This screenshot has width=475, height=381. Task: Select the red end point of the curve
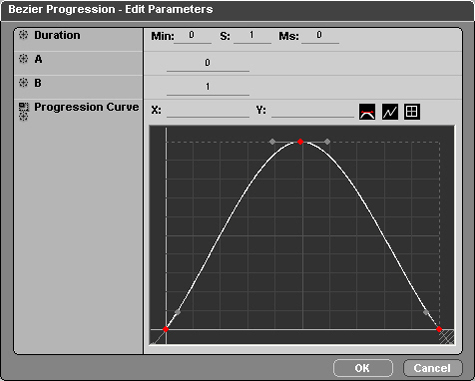tap(439, 329)
